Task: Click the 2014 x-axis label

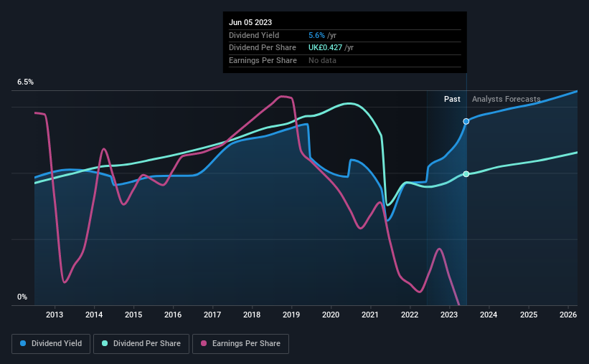Action: tap(94, 315)
